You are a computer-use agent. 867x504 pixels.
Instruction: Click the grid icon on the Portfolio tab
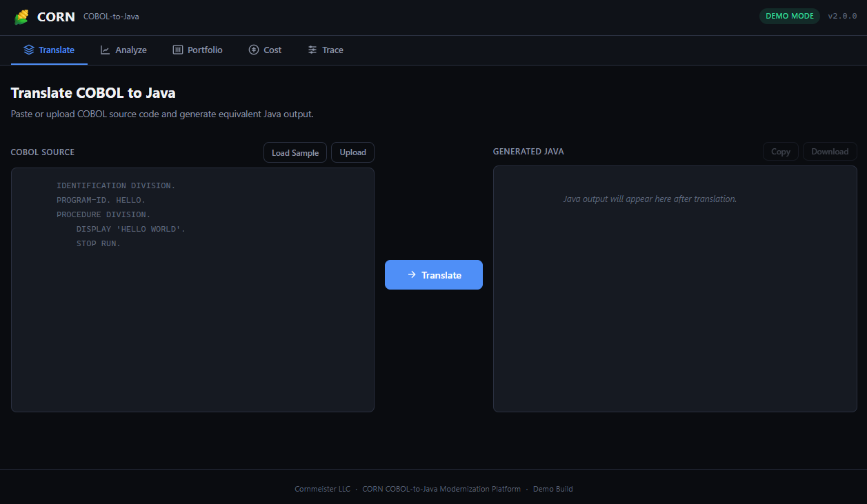[177, 50]
